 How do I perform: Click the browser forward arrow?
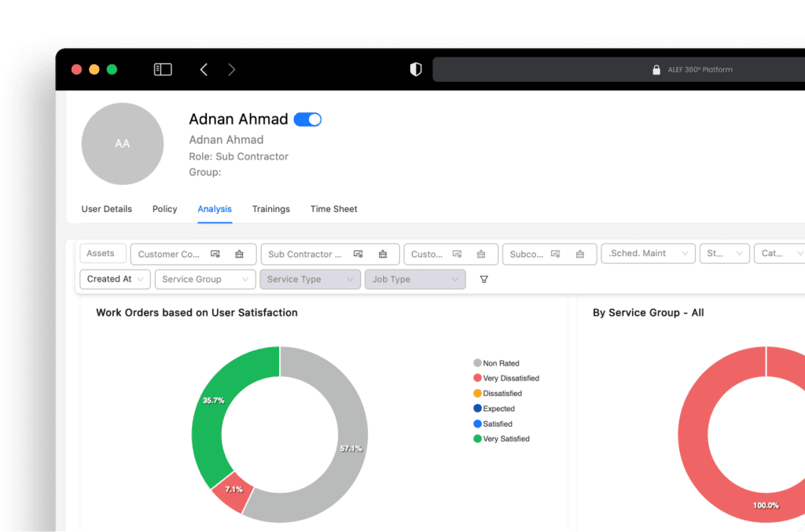click(x=231, y=70)
